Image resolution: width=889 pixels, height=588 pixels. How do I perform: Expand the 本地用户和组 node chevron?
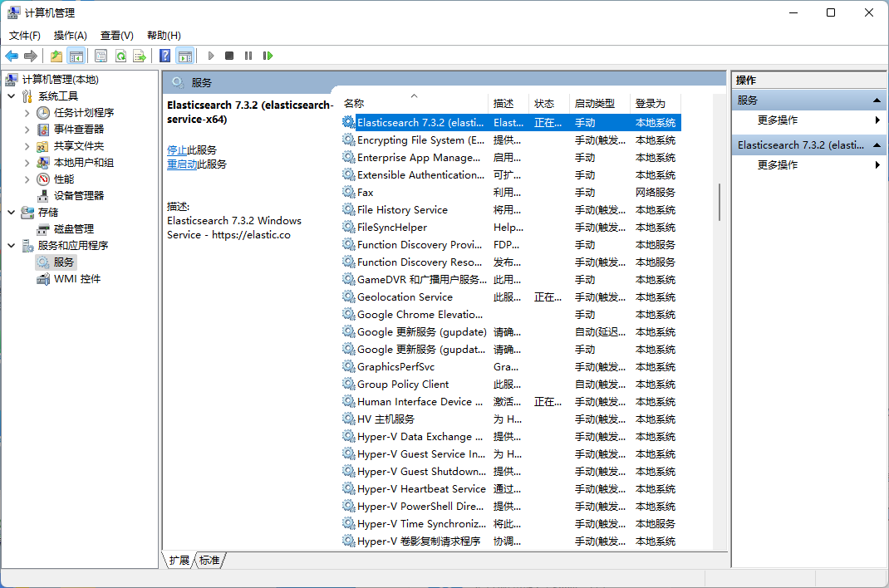coord(27,163)
